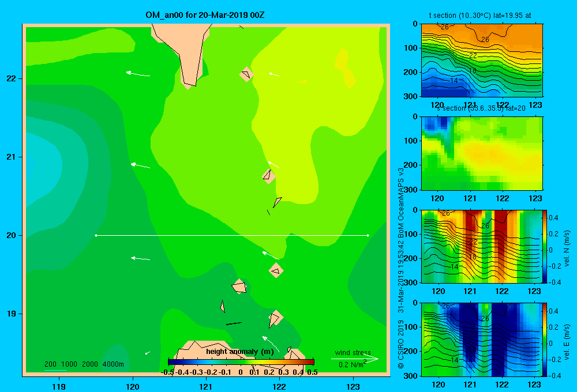The height and width of the screenshot is (392, 577).
Task: Click main map longitude label 119
Action: (x=59, y=387)
